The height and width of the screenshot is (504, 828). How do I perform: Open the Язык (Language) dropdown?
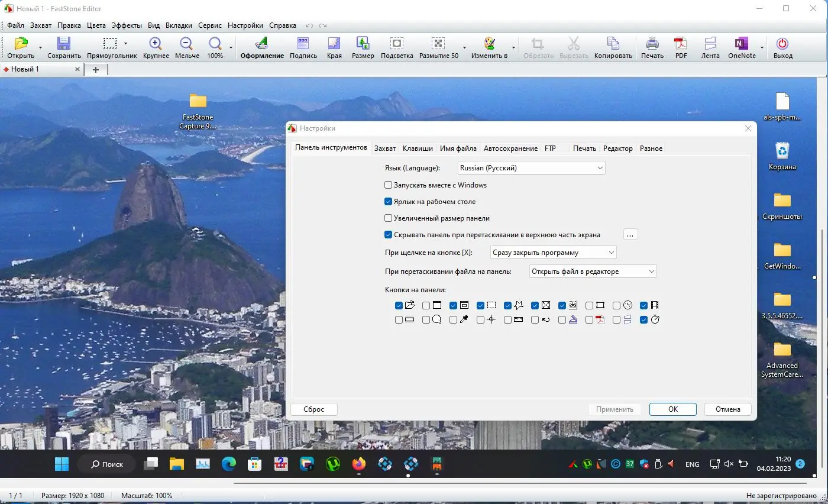click(531, 168)
